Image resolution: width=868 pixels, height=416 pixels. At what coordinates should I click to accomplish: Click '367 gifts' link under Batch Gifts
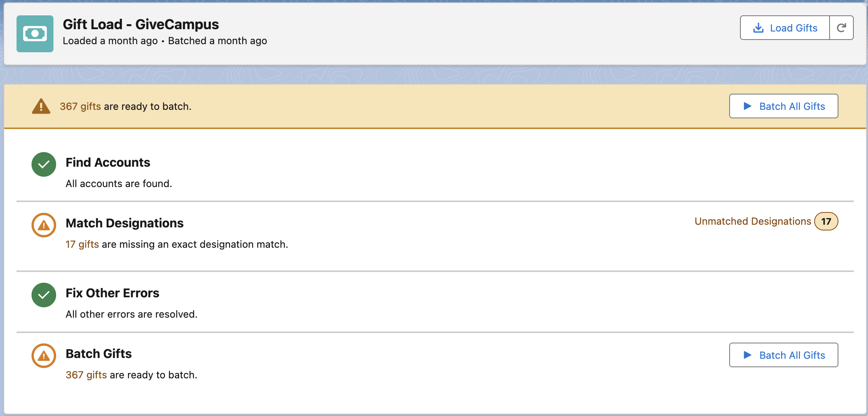[86, 375]
